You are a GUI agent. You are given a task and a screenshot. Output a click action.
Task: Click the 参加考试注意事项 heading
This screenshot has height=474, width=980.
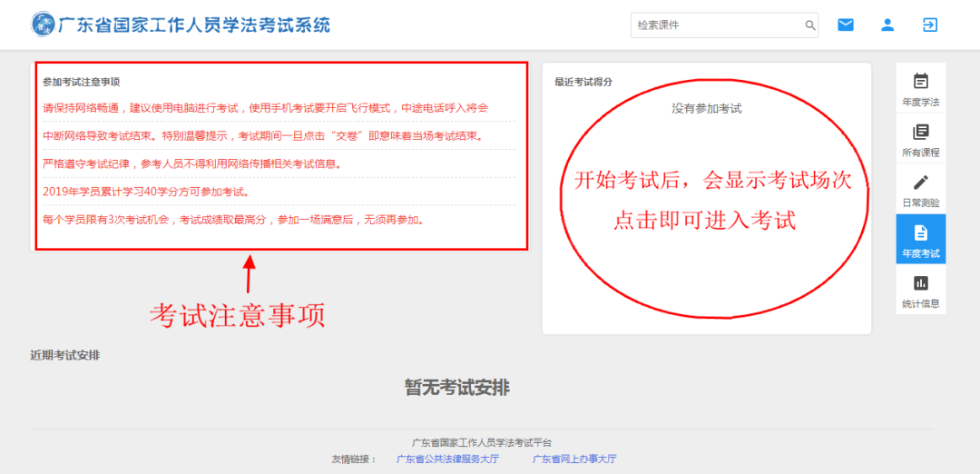(x=82, y=82)
